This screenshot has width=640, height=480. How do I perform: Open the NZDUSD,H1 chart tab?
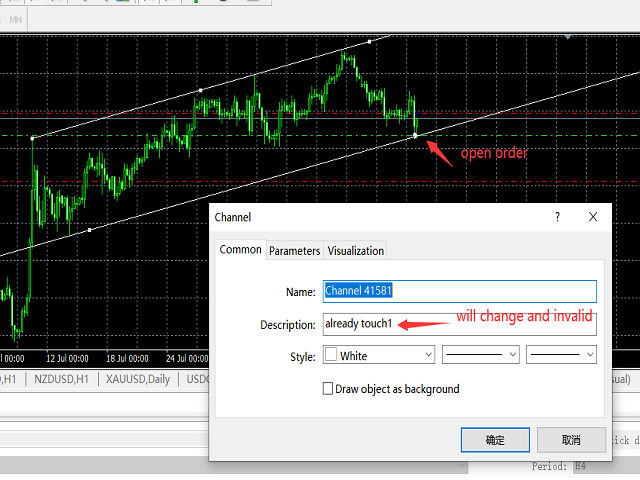click(x=61, y=379)
